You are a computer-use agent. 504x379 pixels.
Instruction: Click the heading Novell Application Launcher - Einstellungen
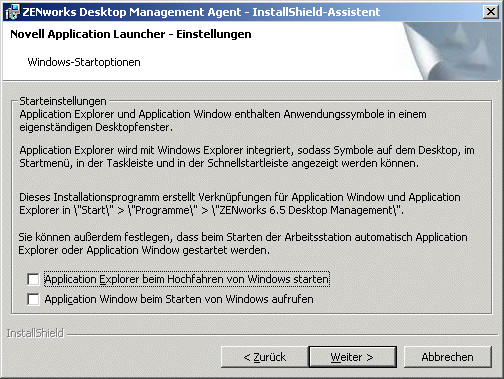tap(131, 34)
